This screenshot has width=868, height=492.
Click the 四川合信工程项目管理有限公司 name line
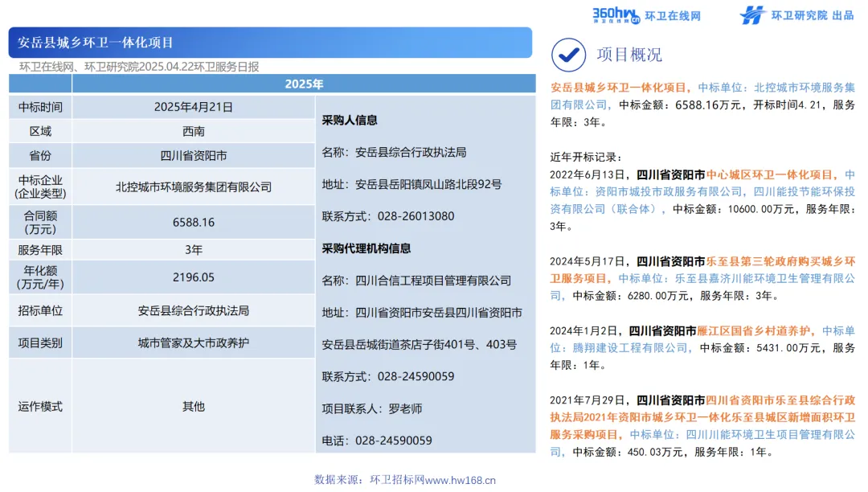pyautogui.click(x=417, y=281)
